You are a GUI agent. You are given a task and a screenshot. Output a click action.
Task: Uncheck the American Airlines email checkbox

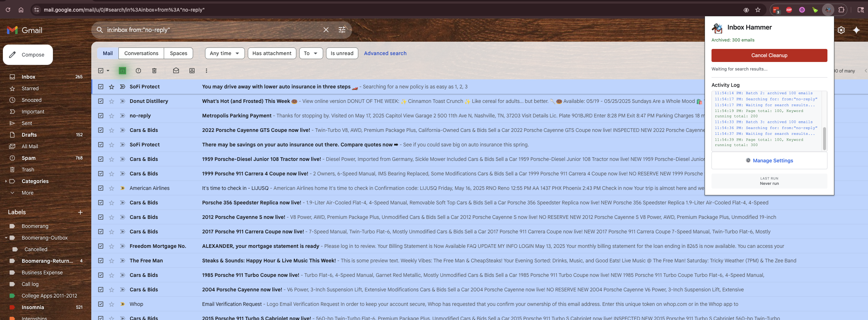click(x=101, y=188)
